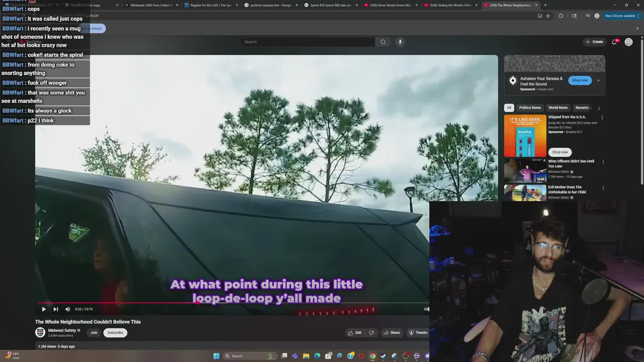Select the Politics News chip
This screenshot has height=362, width=644.
click(x=530, y=108)
